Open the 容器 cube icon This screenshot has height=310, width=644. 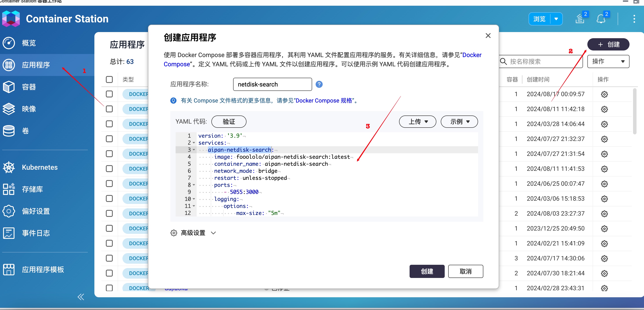point(9,87)
